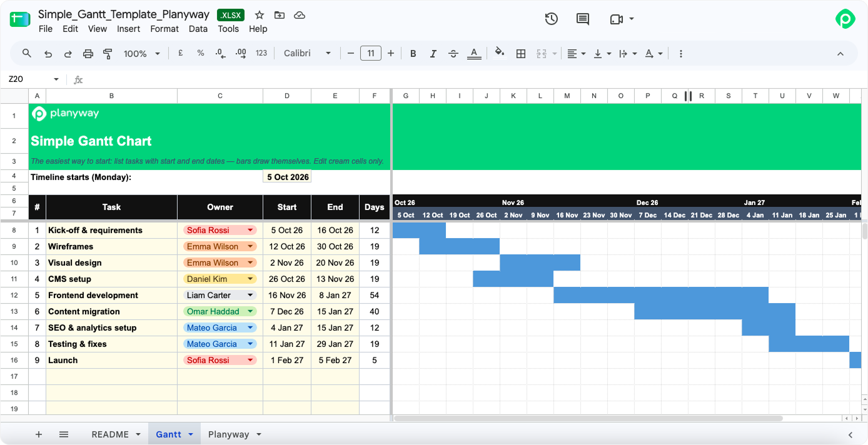
Task: Increase decimal places
Action: pyautogui.click(x=241, y=54)
